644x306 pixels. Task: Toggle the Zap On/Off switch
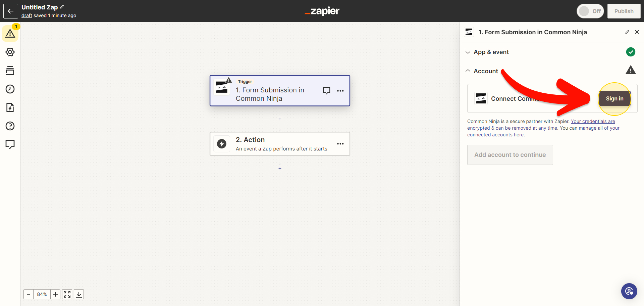(x=590, y=11)
